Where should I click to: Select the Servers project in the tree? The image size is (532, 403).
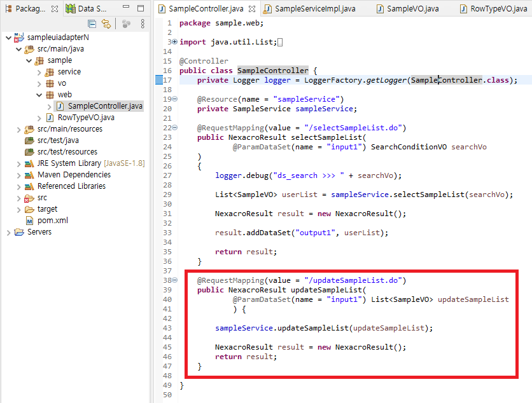[39, 232]
